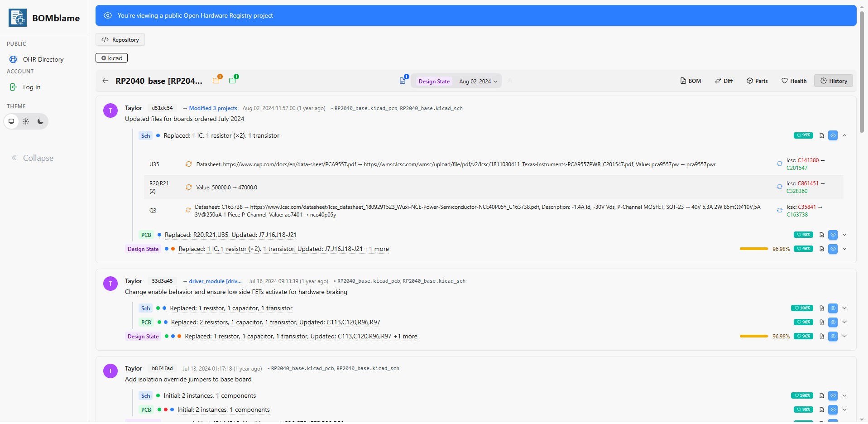Check the project Health view

[794, 81]
